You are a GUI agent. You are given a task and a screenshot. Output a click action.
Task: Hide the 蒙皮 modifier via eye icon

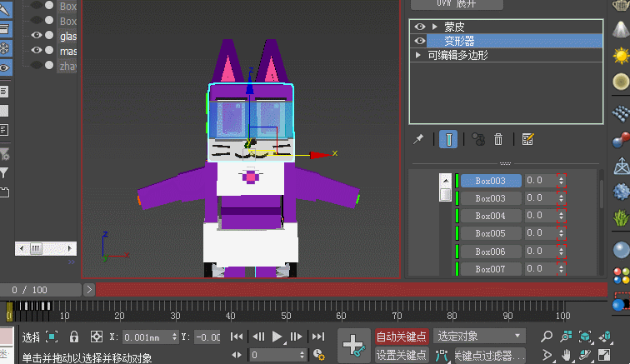(x=420, y=27)
